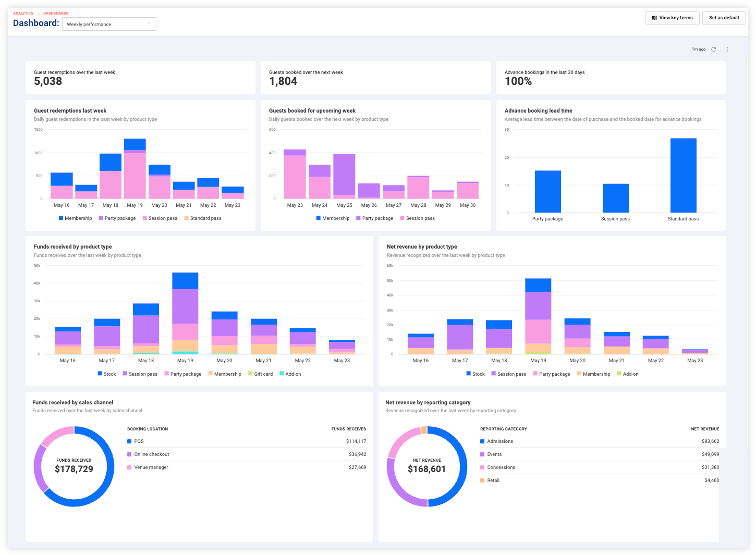
Task: Select the Concessions reporting category row
Action: (x=600, y=467)
